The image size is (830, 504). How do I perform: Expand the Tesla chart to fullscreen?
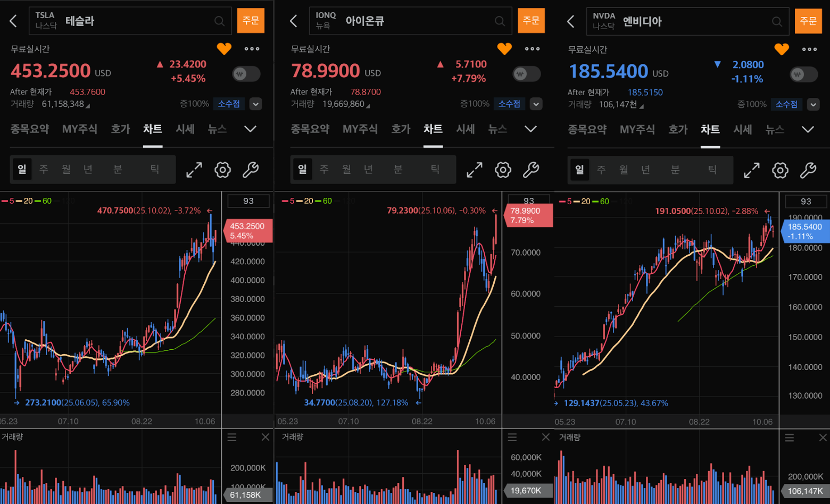pyautogui.click(x=194, y=170)
